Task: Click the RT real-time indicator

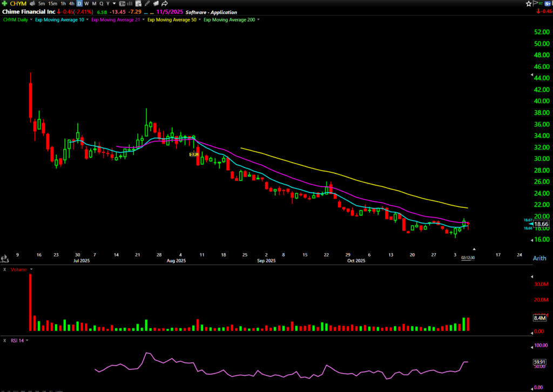Action: coord(540,3)
